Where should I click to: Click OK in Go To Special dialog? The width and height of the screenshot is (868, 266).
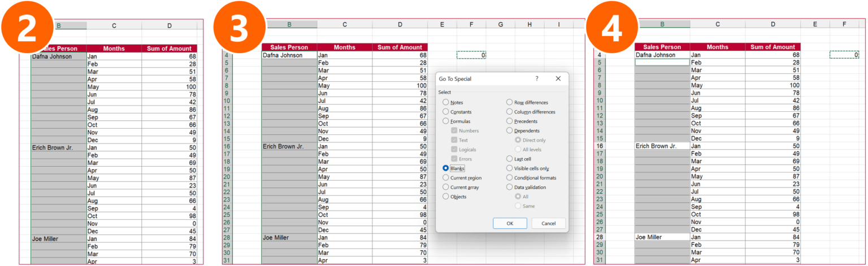click(x=510, y=223)
